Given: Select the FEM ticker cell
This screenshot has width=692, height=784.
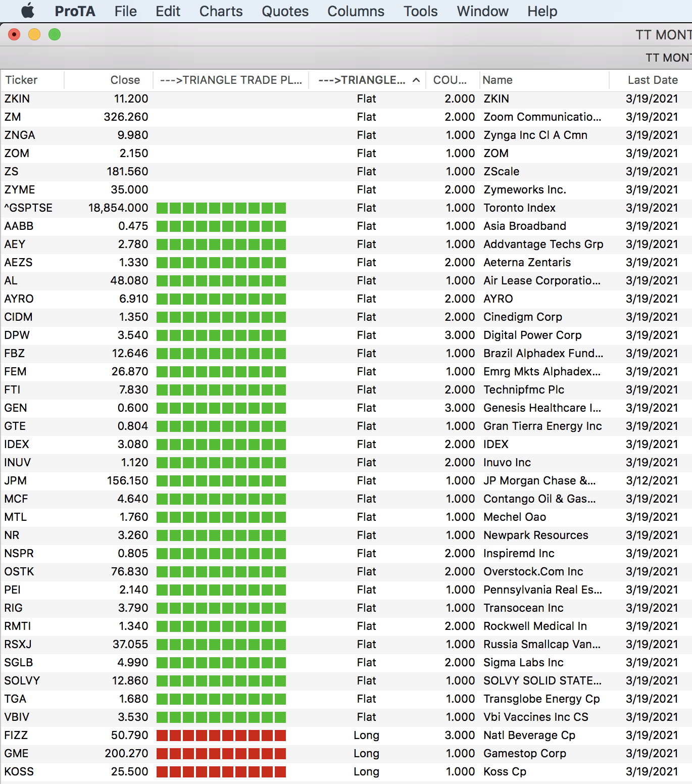Looking at the screenshot, I should coord(15,372).
